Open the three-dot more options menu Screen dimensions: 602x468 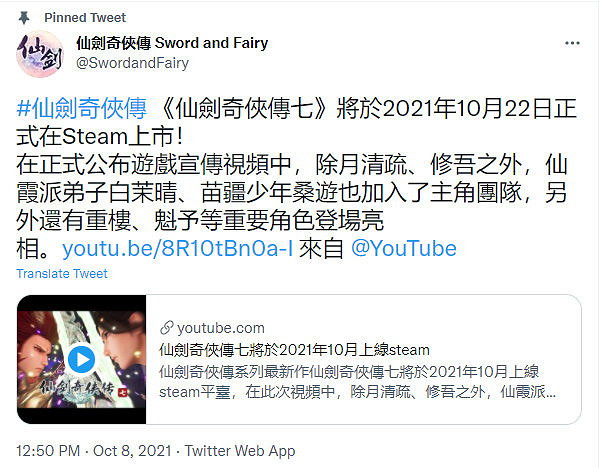click(x=572, y=43)
